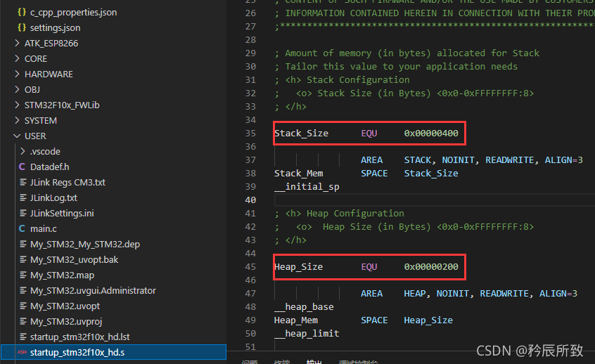Click line number 28 in the gutter
This screenshot has height=364, width=595.
coord(250,40)
